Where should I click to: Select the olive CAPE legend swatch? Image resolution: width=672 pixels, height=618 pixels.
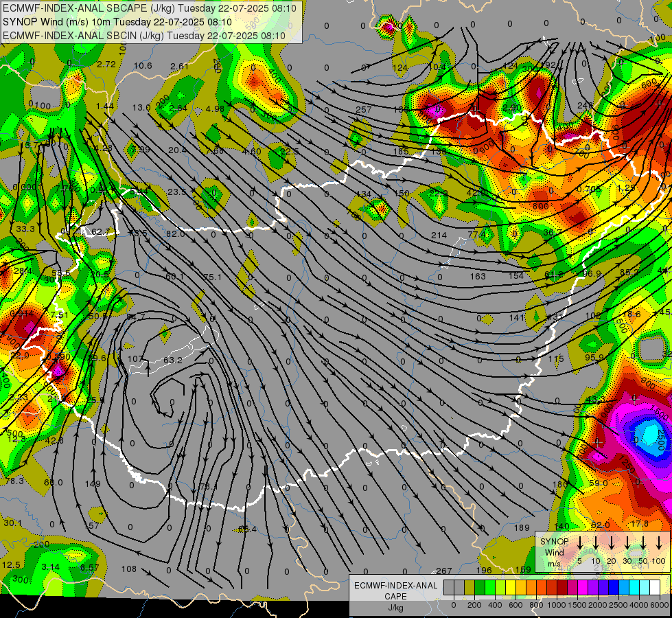click(x=470, y=587)
